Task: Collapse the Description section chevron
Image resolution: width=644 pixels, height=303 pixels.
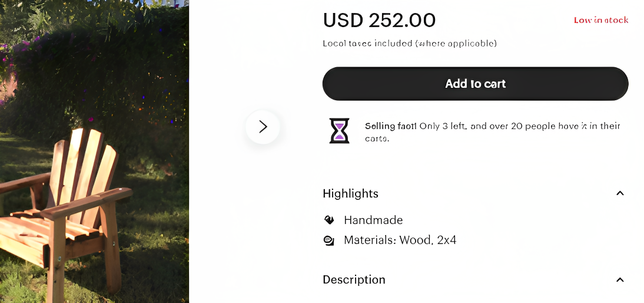Action: pos(619,280)
